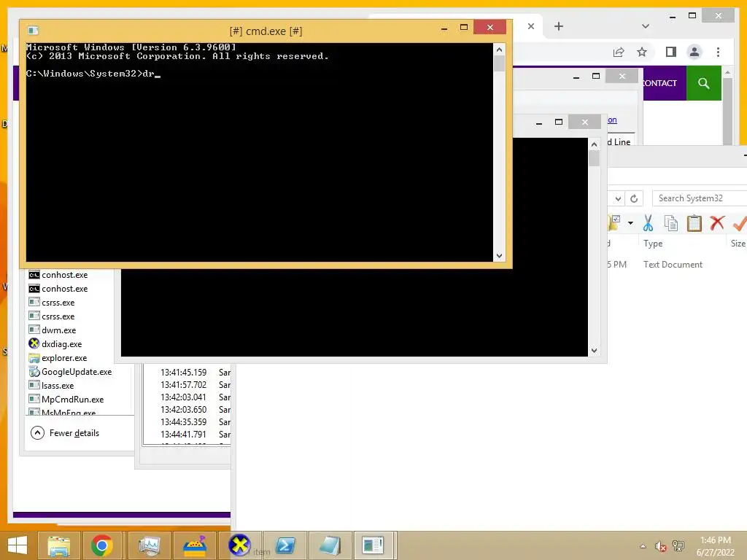The height and width of the screenshot is (560, 747).
Task: Switch to PowerShell on the taskbar
Action: click(285, 545)
